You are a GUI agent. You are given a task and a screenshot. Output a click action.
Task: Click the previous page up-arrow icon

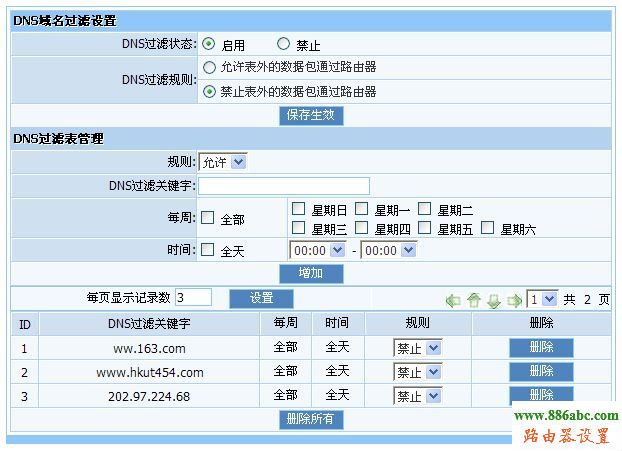474,300
